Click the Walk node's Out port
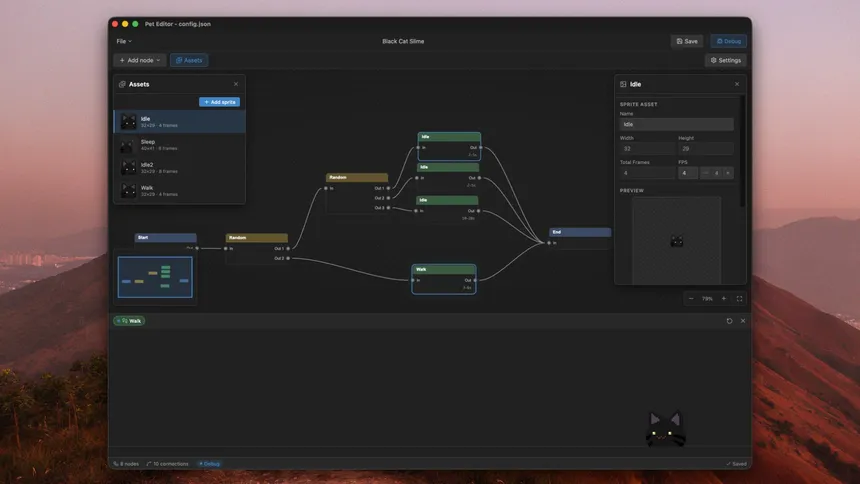Image resolution: width=860 pixels, height=484 pixels. (x=475, y=280)
